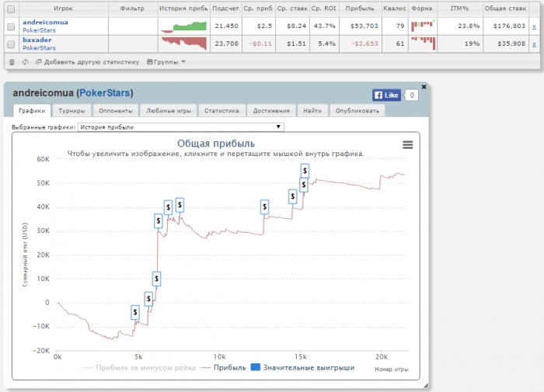Click the baxader player link
Viewport: 544px width, 392px height.
pos(39,40)
